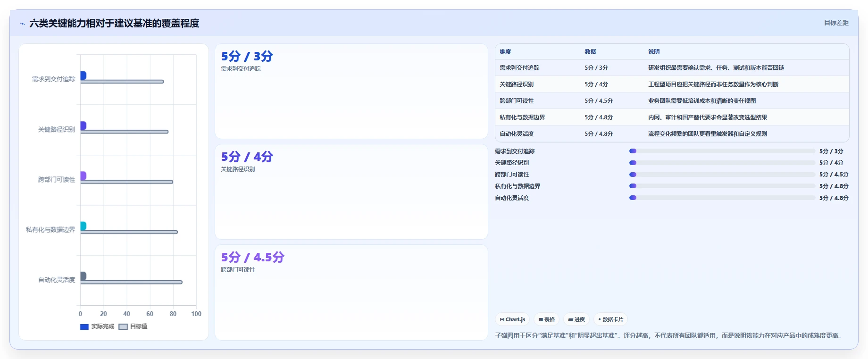
Task: Click the 5分 / 4.5分 data card value
Action: pyautogui.click(x=253, y=257)
